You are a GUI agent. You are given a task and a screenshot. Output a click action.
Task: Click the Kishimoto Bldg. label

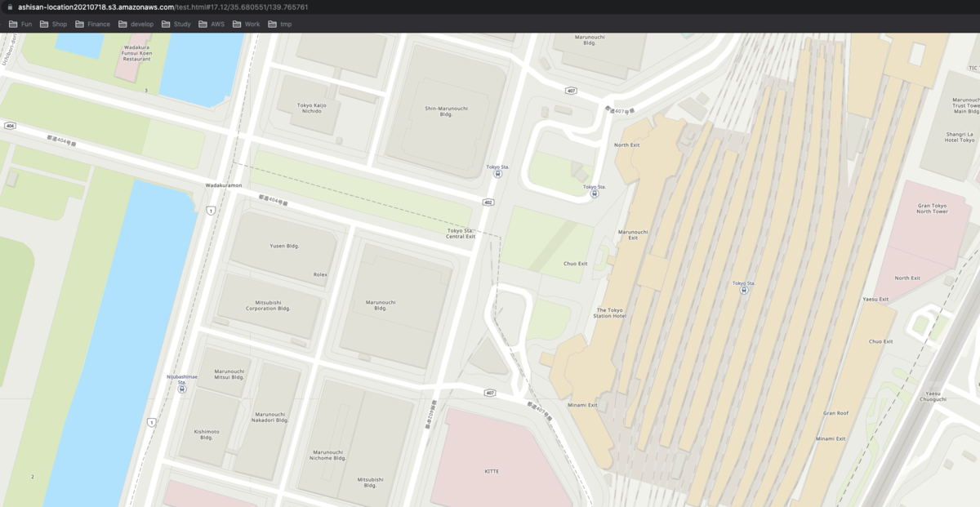[x=206, y=434]
